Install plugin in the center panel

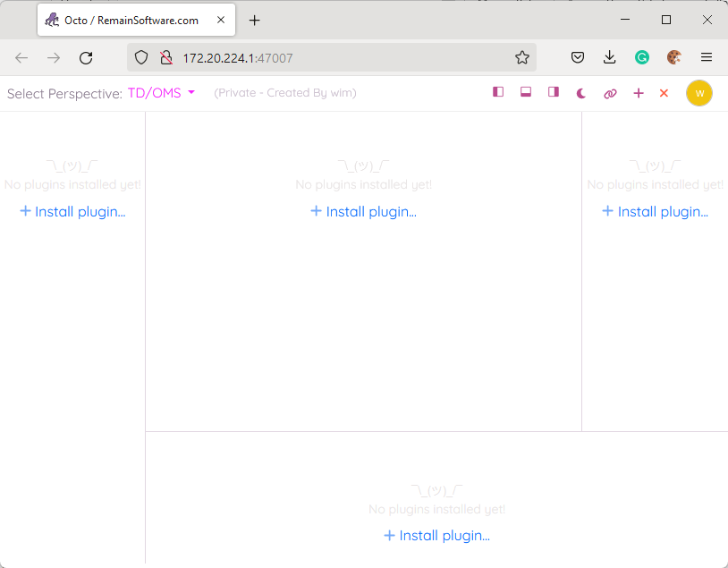tap(363, 212)
